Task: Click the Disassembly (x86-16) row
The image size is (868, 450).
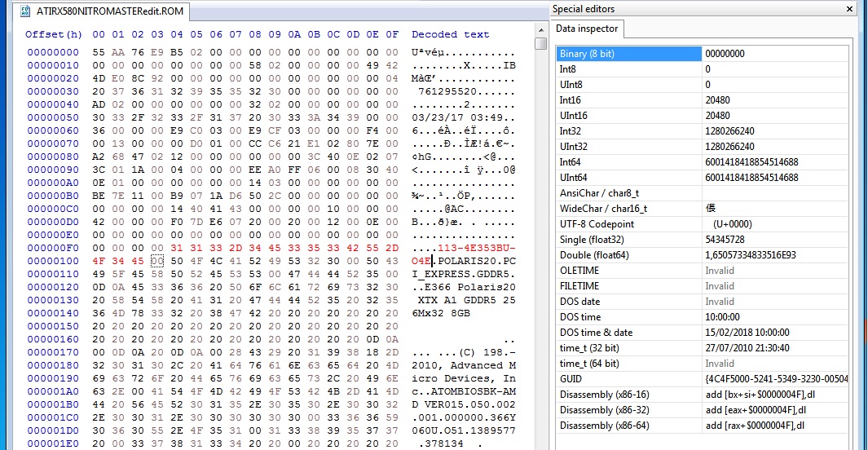Action: tap(702, 395)
